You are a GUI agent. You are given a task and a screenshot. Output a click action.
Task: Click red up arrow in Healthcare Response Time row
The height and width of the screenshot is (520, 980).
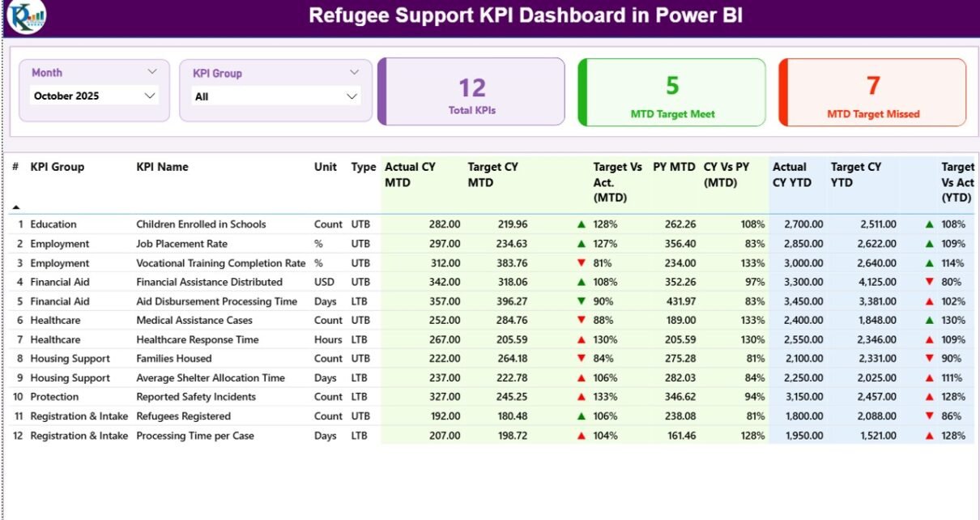click(581, 340)
